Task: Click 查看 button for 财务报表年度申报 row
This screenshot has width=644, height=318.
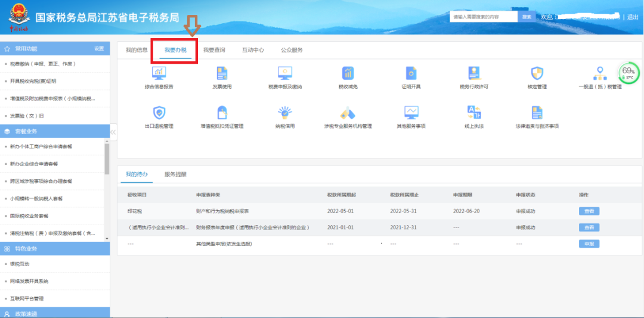Action: (x=589, y=227)
